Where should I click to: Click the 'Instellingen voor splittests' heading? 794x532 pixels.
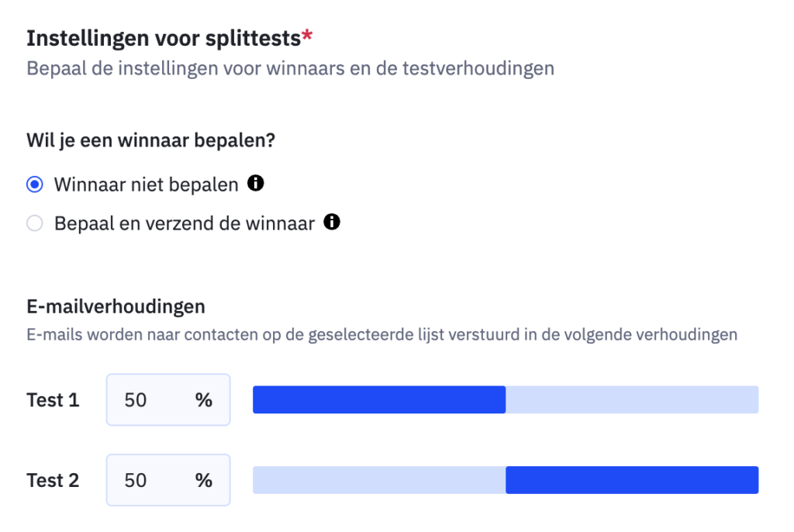164,37
